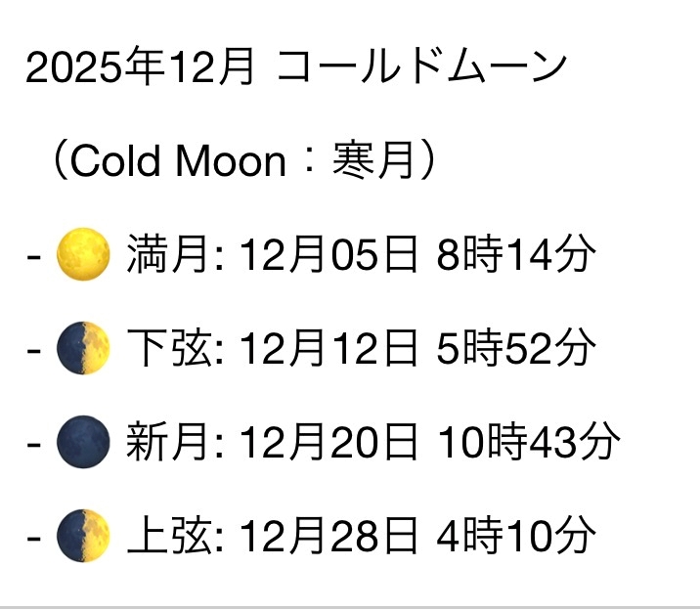Click the last quarter moon emoji beside 下弦
700x611 pixels.
[x=83, y=348]
